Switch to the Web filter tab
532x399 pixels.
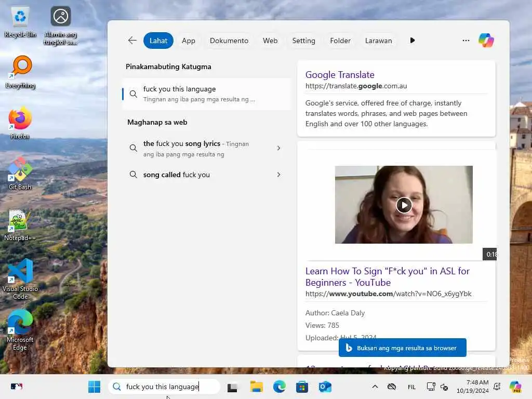pos(270,41)
